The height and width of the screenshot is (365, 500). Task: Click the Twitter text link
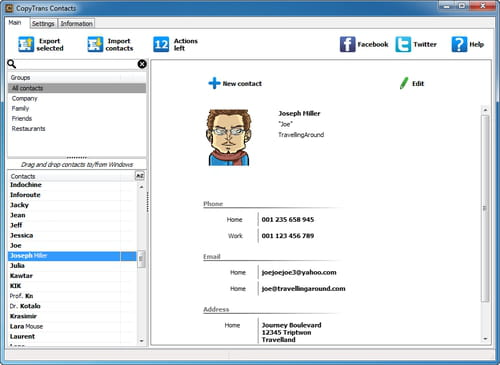[425, 44]
